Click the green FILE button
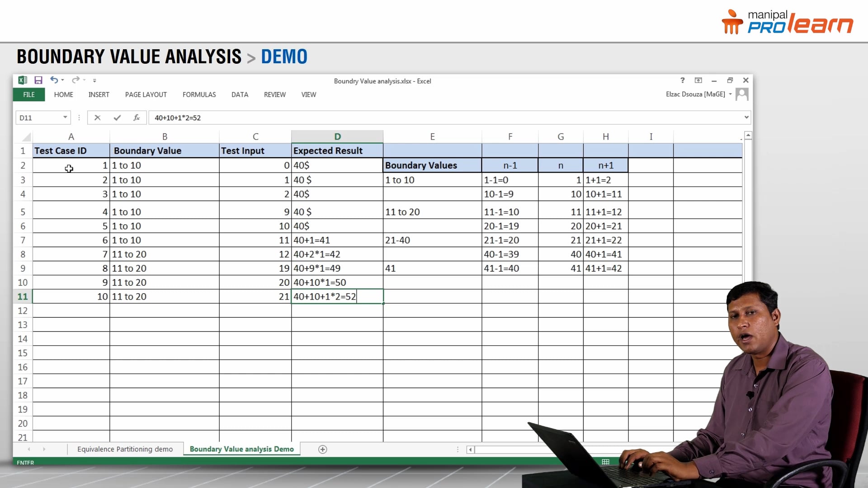Image resolution: width=868 pixels, height=488 pixels. click(x=29, y=94)
